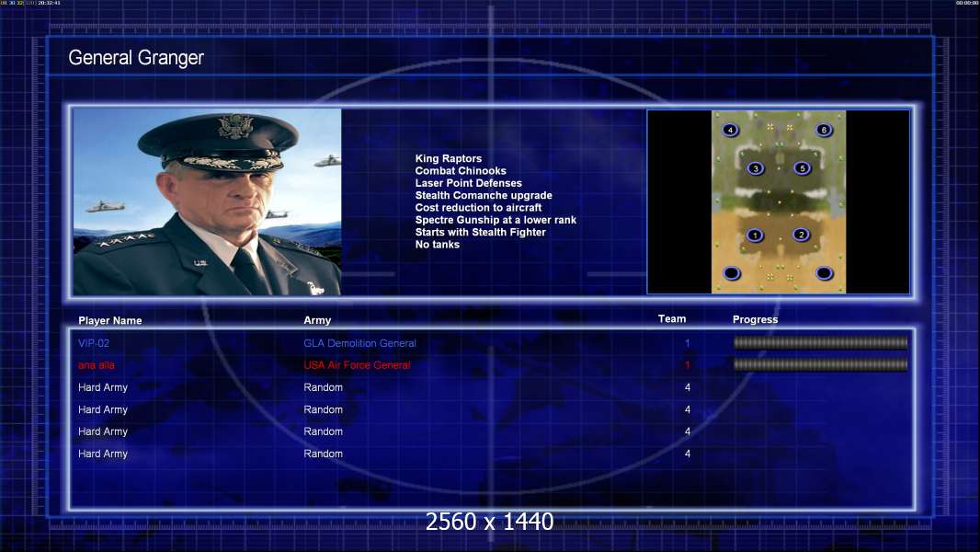Select start position 4 on the map
The height and width of the screenshot is (552, 980).
point(730,130)
